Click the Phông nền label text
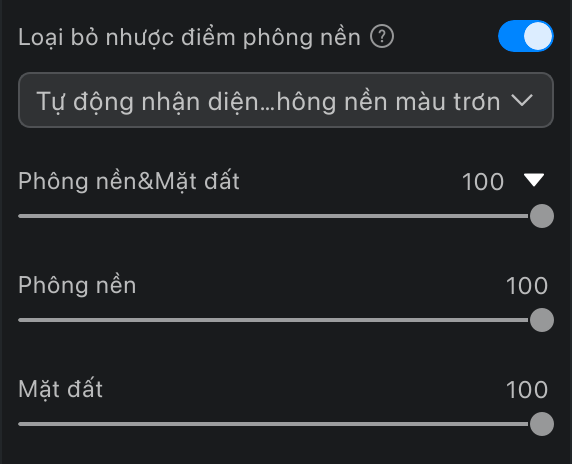Screen dimensions: 572x464 point(77,285)
